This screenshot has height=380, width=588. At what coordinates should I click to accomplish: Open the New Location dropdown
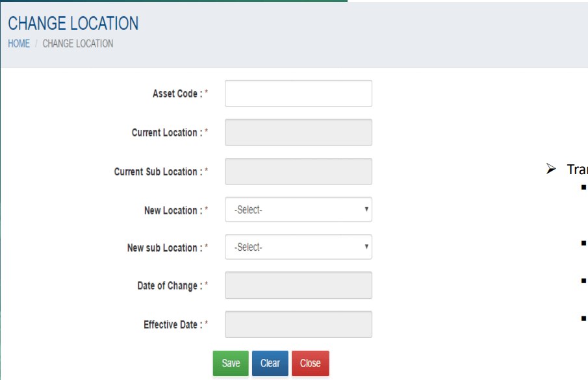point(298,209)
